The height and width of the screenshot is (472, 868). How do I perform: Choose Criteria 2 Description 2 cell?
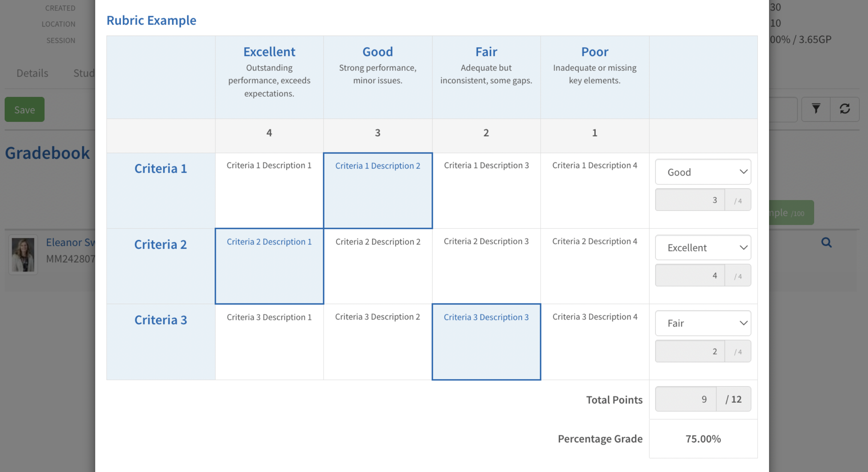[x=378, y=266]
